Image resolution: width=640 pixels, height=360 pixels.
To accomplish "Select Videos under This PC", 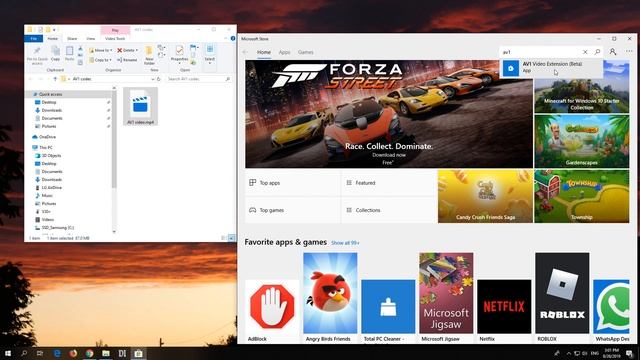I will click(47, 220).
